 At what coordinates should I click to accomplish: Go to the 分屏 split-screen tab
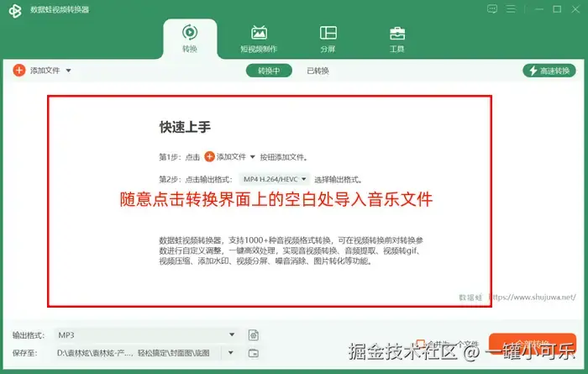(328, 39)
